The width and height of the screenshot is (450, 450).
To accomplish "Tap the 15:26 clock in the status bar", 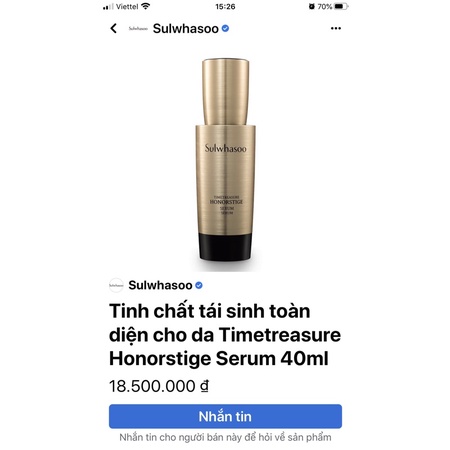I will (x=225, y=6).
